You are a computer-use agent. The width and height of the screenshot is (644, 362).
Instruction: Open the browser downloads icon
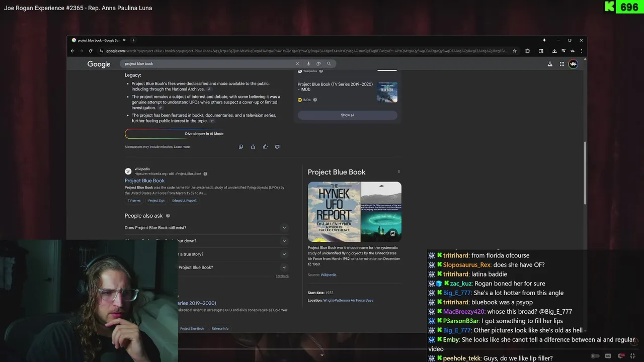pos(554,51)
